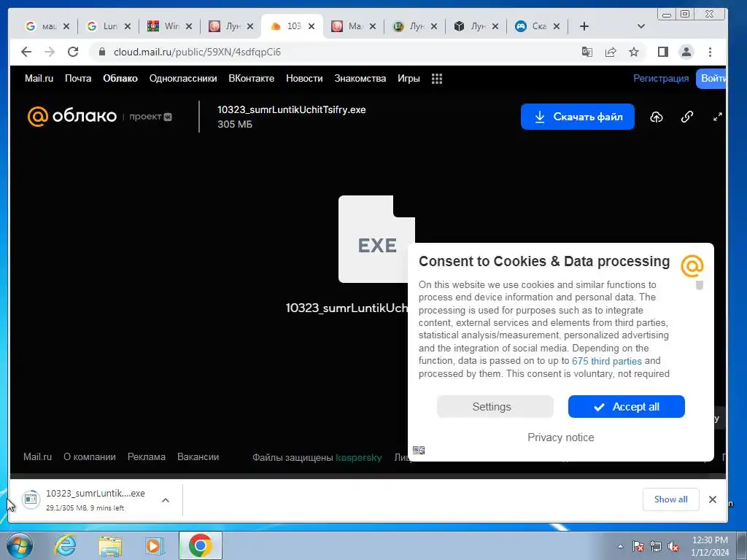The height and width of the screenshot is (560, 747).
Task: Open Windows Explorer folder in taskbar
Action: pyautogui.click(x=110, y=545)
